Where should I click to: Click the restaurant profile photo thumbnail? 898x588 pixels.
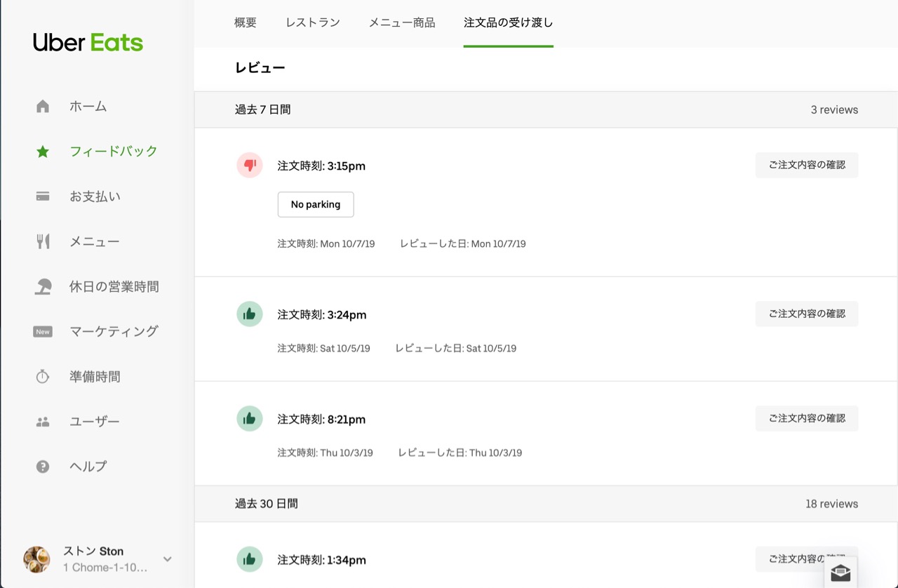[36, 559]
